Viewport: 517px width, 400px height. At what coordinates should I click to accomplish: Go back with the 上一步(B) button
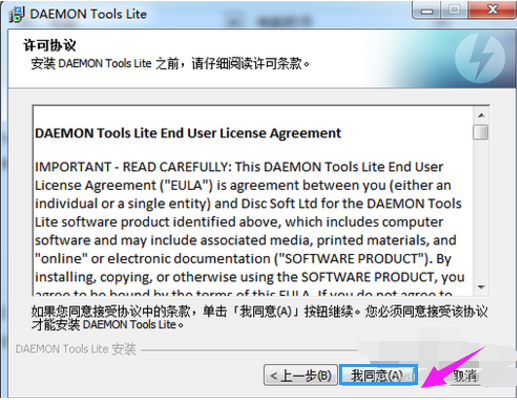[x=300, y=376]
